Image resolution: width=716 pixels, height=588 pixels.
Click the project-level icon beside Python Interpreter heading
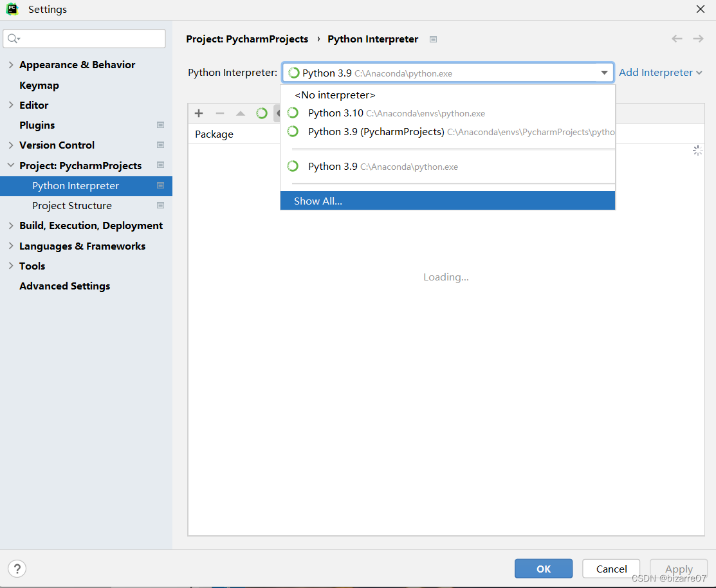pyautogui.click(x=434, y=39)
